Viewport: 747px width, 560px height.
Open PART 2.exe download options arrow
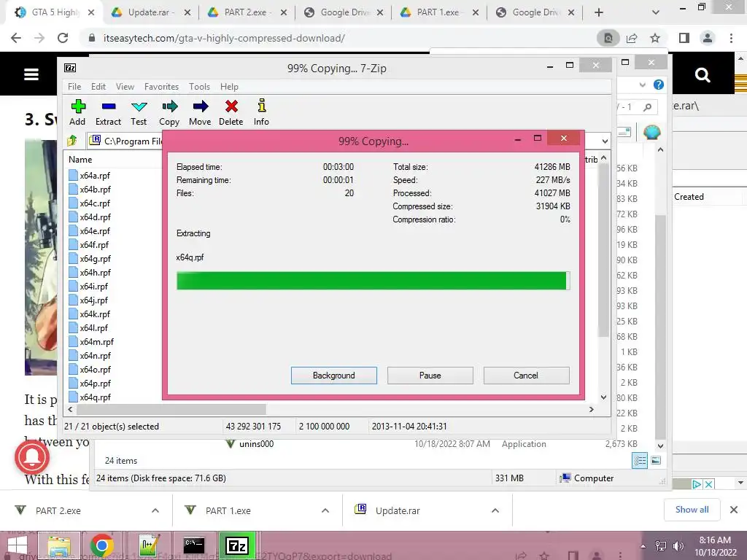pos(155,510)
